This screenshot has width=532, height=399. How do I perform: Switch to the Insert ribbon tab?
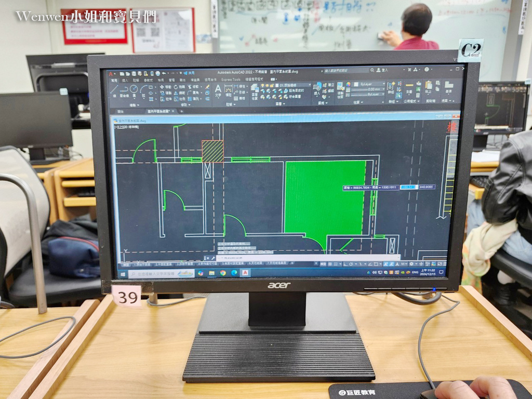click(125, 80)
